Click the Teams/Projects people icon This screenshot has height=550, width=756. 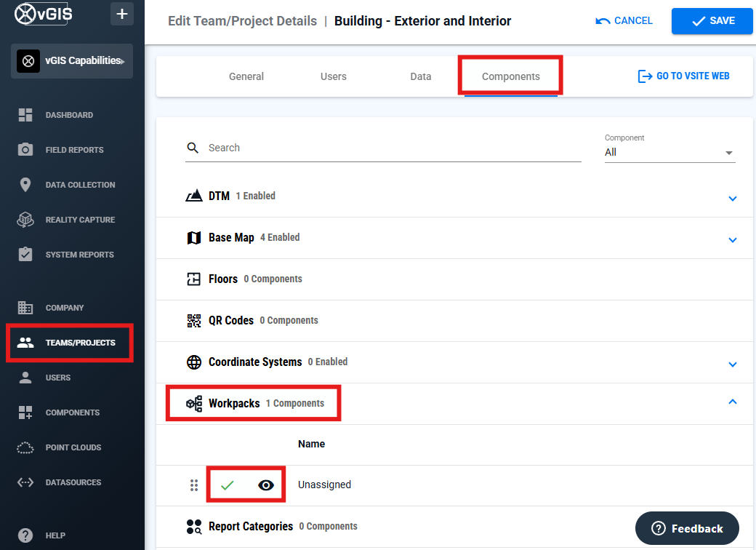[x=25, y=343]
